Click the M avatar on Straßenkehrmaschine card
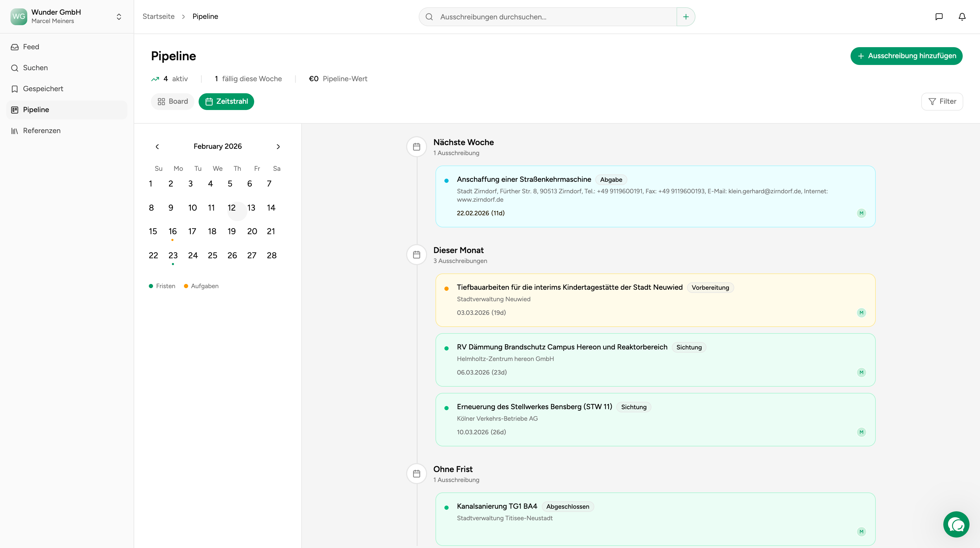 [x=861, y=213]
